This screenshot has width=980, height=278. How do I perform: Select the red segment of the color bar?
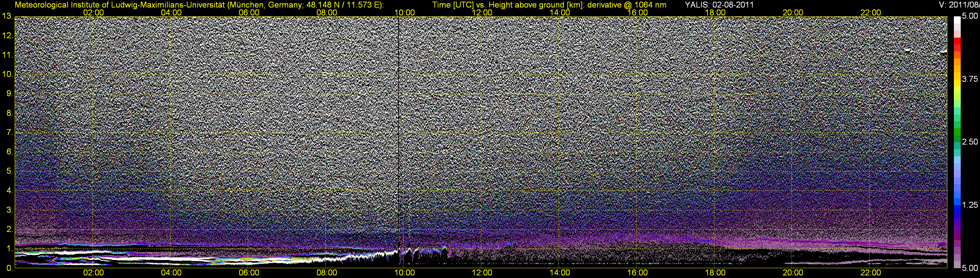tap(957, 41)
